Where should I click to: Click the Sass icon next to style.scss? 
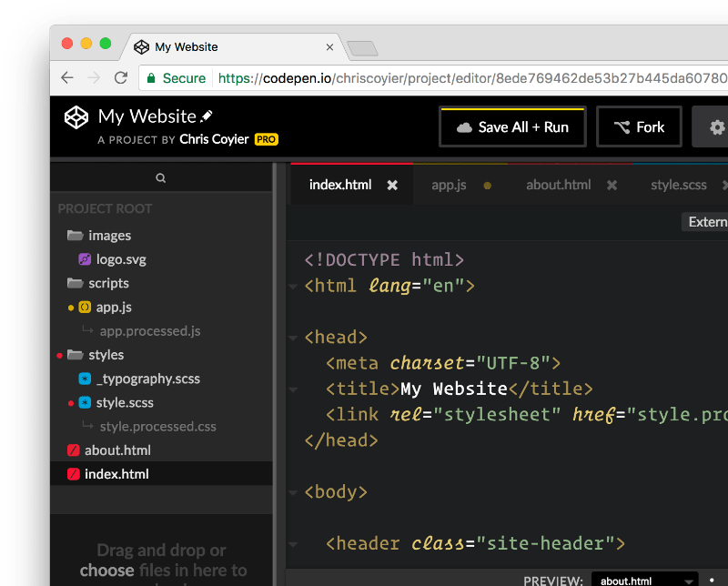[x=84, y=402]
